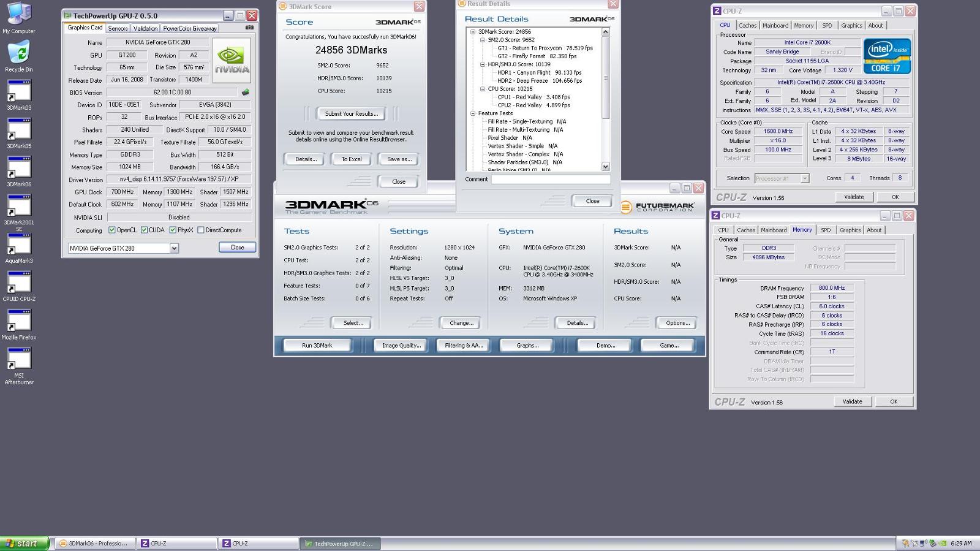The width and height of the screenshot is (980, 551).
Task: Switch to Graphics tab in upper CPU-Z window
Action: tap(851, 26)
